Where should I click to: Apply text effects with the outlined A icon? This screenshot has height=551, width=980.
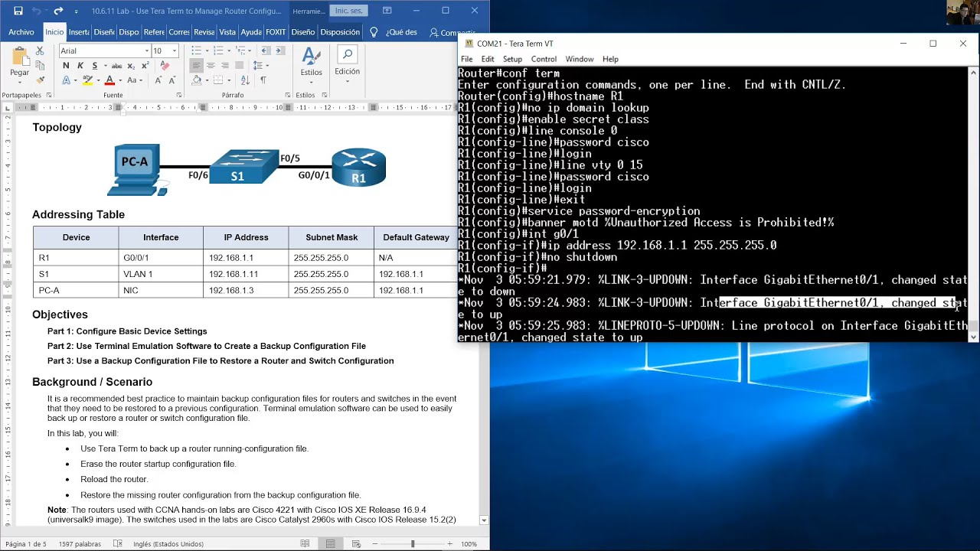point(66,80)
